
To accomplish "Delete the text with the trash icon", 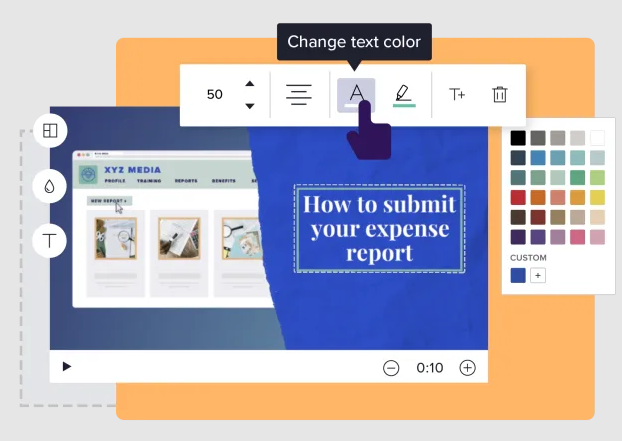I will (x=500, y=95).
